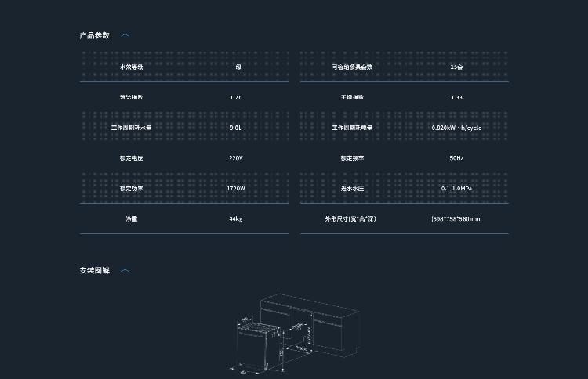Click the (598*758*560)mm dimensions value
The image size is (588, 379).
(x=456, y=219)
